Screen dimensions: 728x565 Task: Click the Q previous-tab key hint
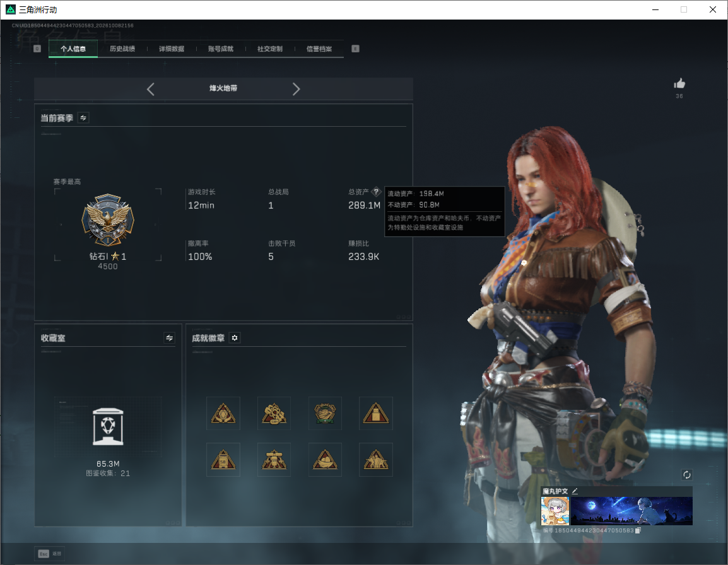38,49
